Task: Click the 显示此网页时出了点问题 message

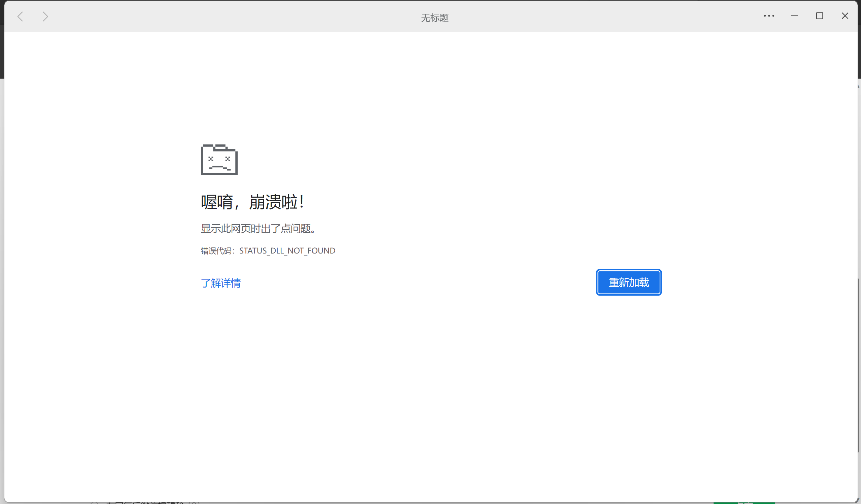Action: coord(258,229)
